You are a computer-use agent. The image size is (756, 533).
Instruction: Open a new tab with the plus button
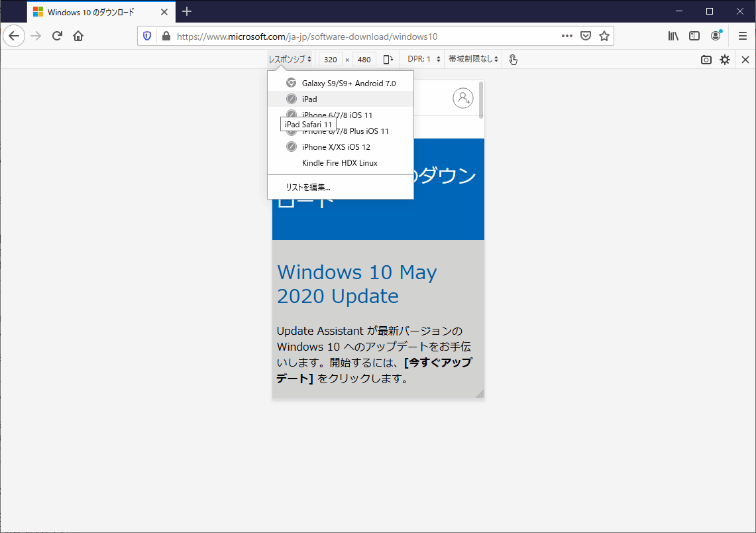point(187,11)
